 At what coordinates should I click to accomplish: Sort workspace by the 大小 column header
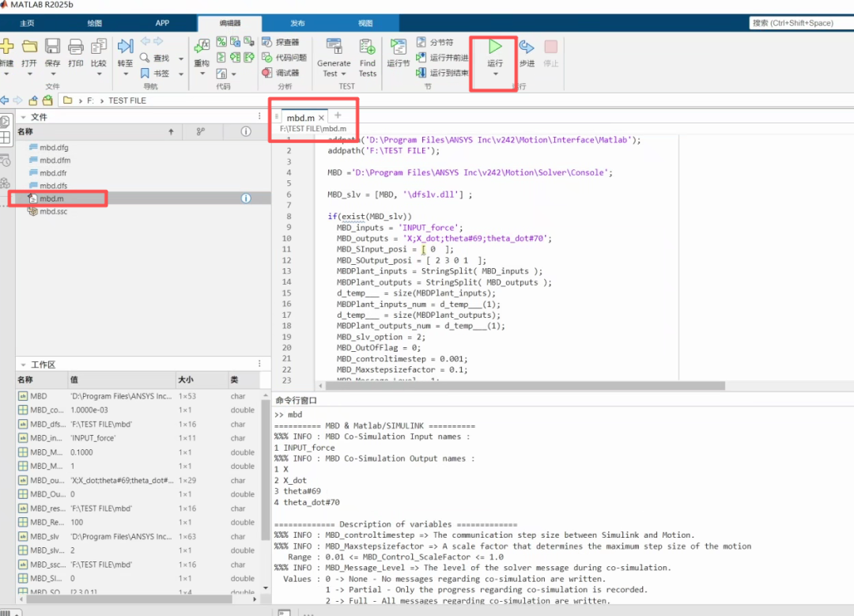point(202,380)
